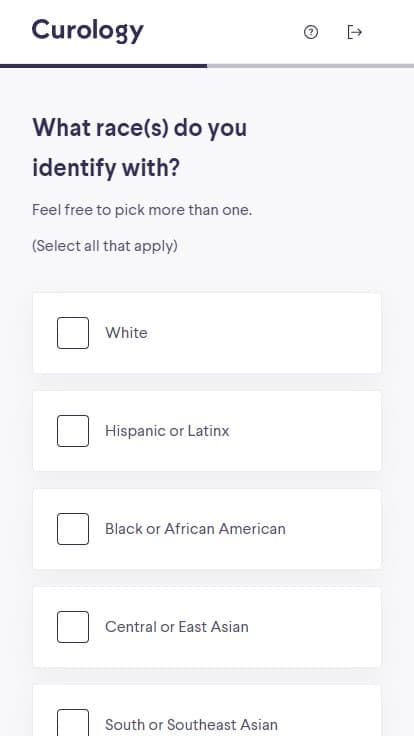
Task: Select the "White" option label
Action: [x=126, y=333]
